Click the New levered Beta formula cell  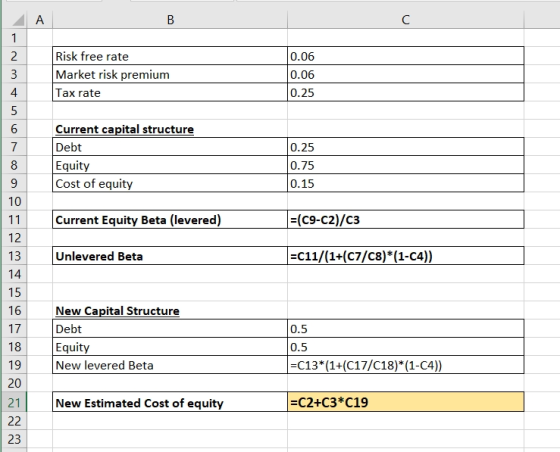[405, 365]
